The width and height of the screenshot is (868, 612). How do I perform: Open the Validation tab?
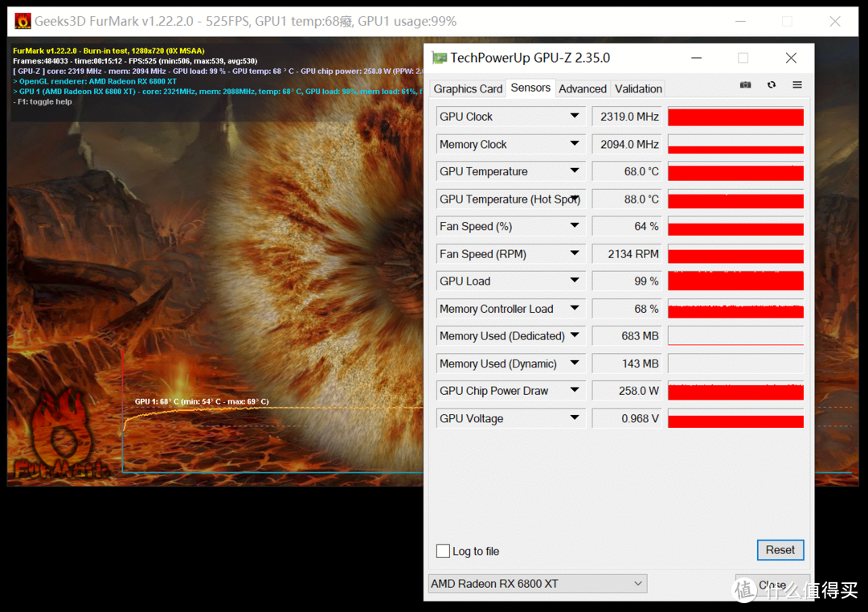[x=637, y=88]
